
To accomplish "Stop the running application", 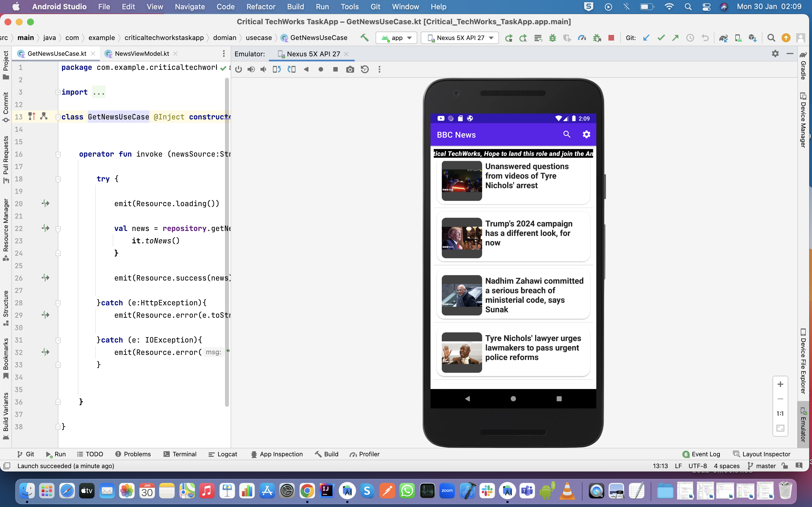I will tap(611, 37).
